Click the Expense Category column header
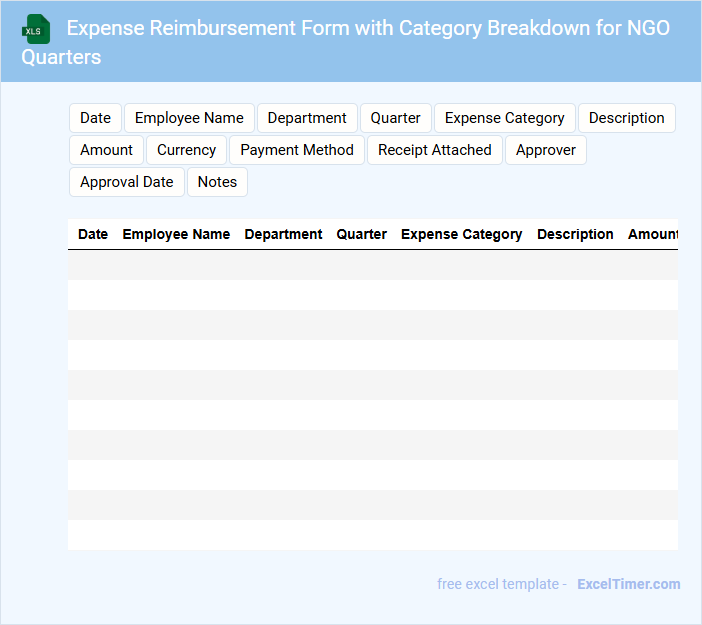 [461, 234]
